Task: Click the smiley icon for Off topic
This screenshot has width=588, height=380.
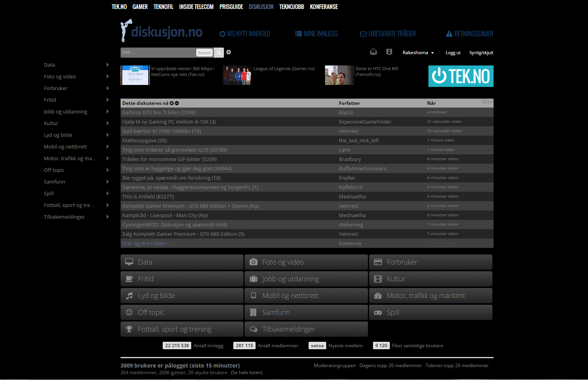Action: [129, 312]
